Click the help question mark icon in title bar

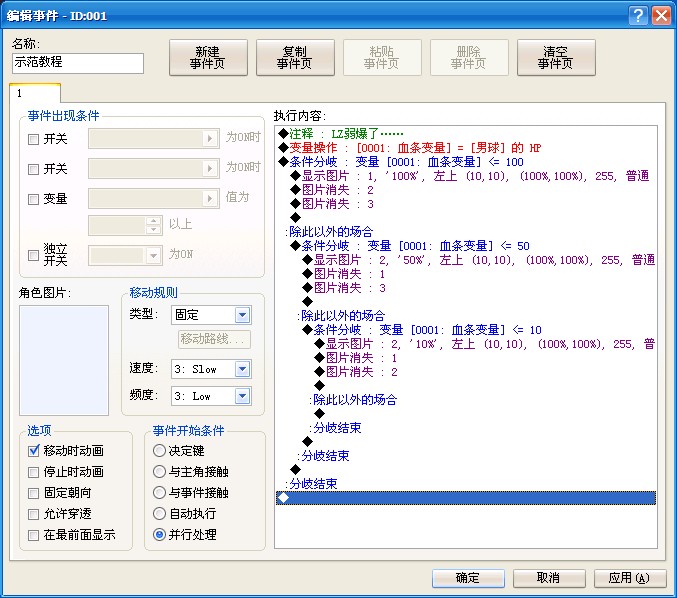638,16
